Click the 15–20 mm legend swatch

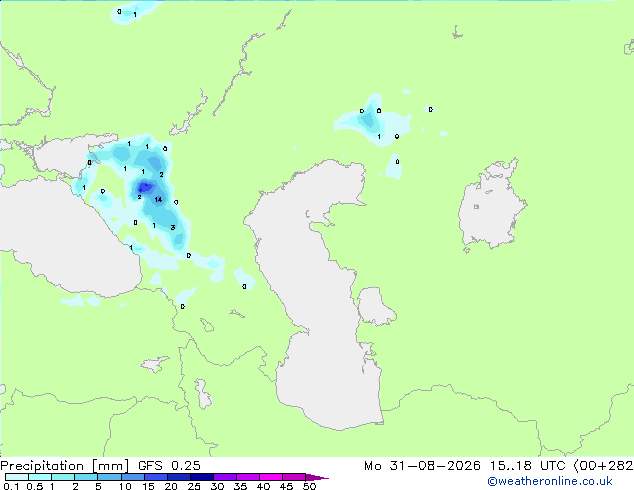pos(156,477)
